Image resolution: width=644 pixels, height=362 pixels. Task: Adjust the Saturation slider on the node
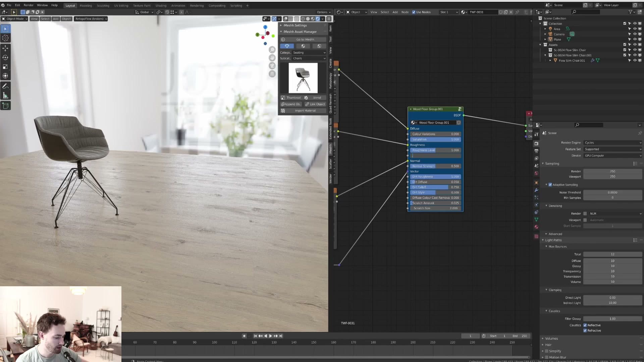(435, 139)
